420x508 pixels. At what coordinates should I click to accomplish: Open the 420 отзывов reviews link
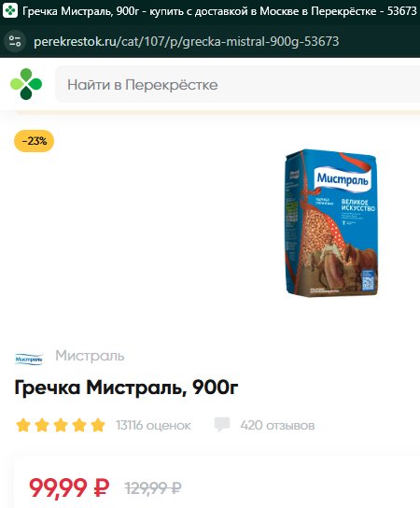click(x=277, y=425)
